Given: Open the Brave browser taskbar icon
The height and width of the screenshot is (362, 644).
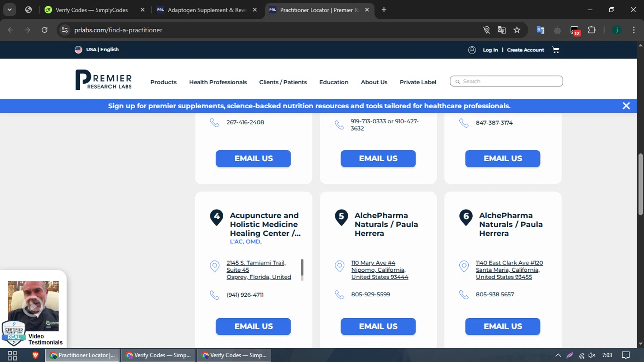Looking at the screenshot, I should click(x=36, y=355).
